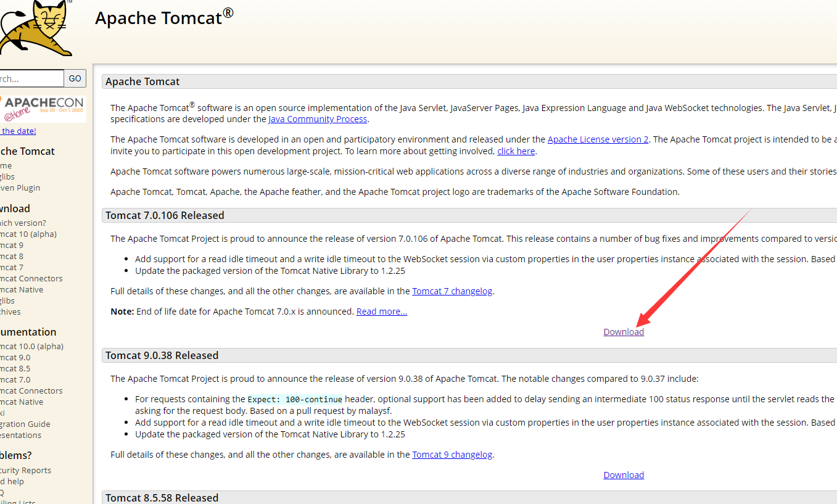Open Tomcat Connectors under Documentation

[31, 390]
